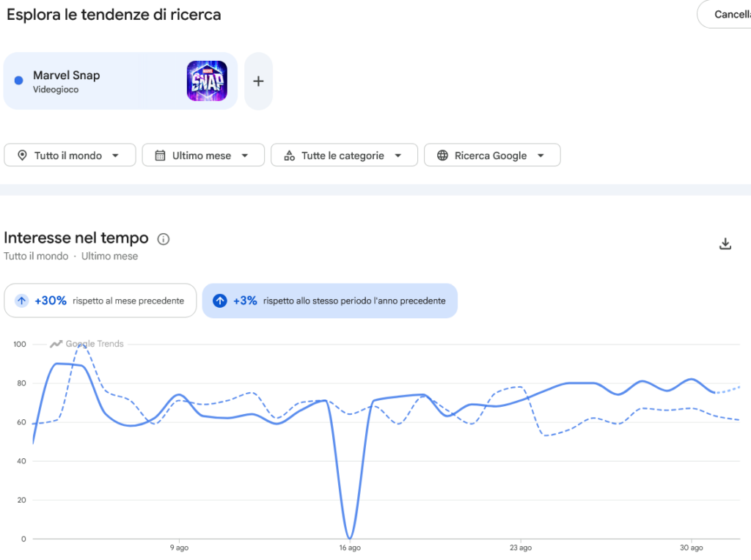Screen dimensions: 751x560
Task: Click the 9 ago axis label
Action: (x=179, y=548)
